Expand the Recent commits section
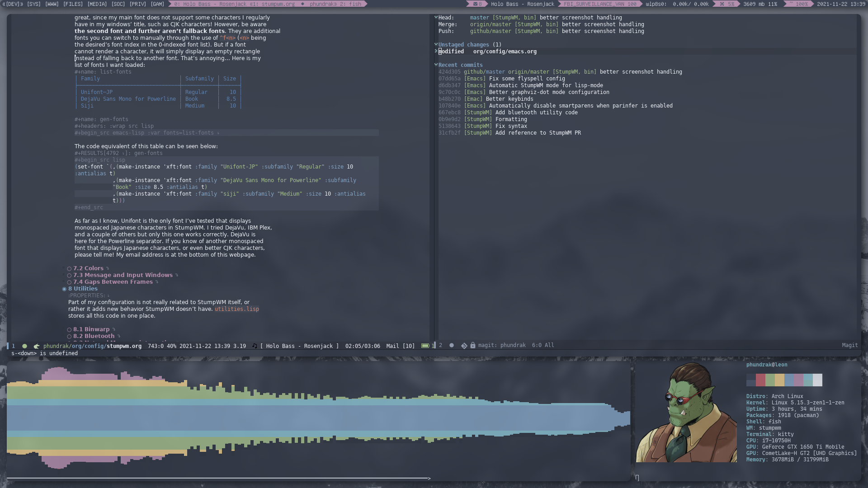The image size is (868, 488). pos(437,65)
